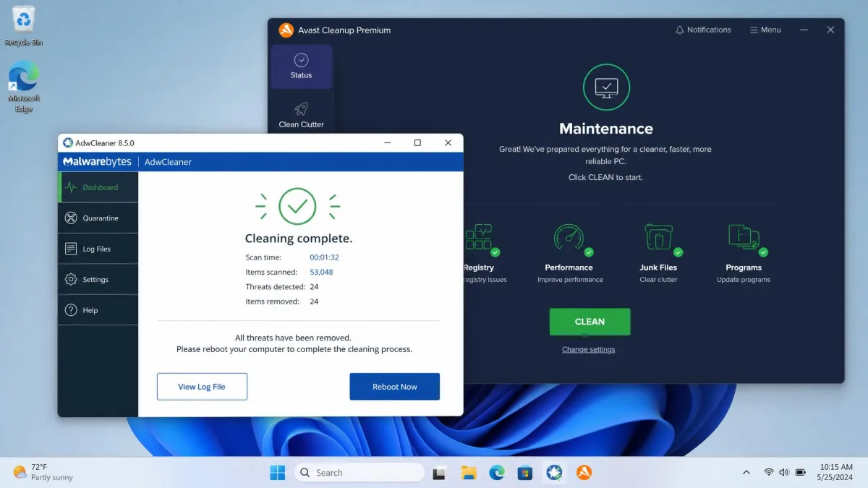Open the Dashboard section in AdwCleaner
The width and height of the screenshot is (868, 488).
tap(98, 187)
